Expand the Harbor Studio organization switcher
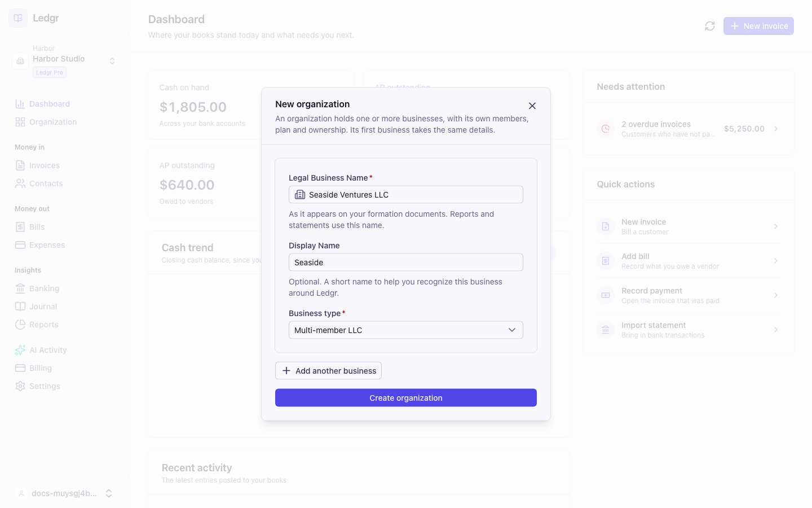The width and height of the screenshot is (812, 508). point(112,61)
